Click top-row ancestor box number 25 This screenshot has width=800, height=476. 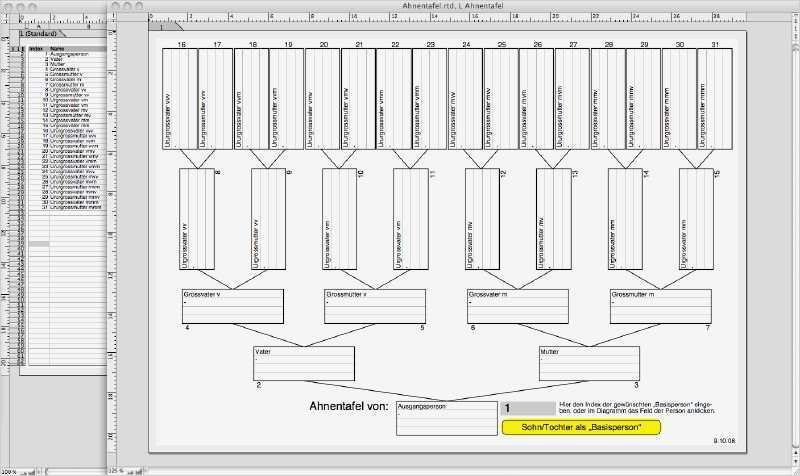click(501, 99)
